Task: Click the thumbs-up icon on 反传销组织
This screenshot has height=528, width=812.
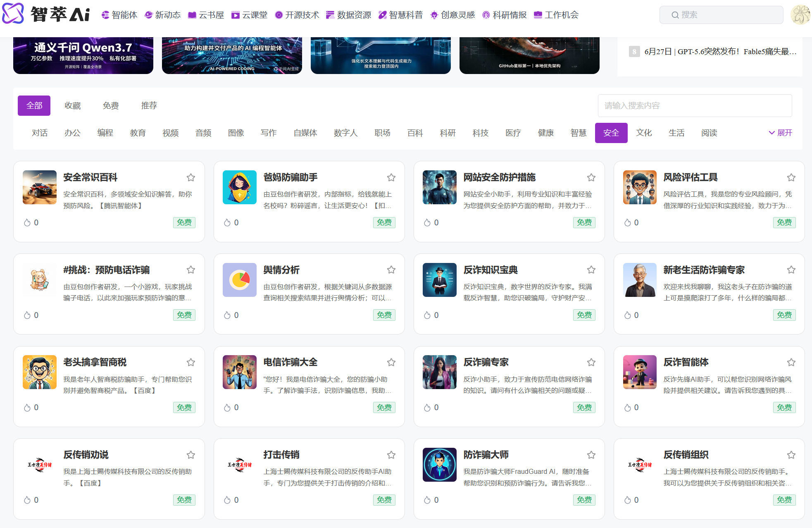Action: [627, 500]
